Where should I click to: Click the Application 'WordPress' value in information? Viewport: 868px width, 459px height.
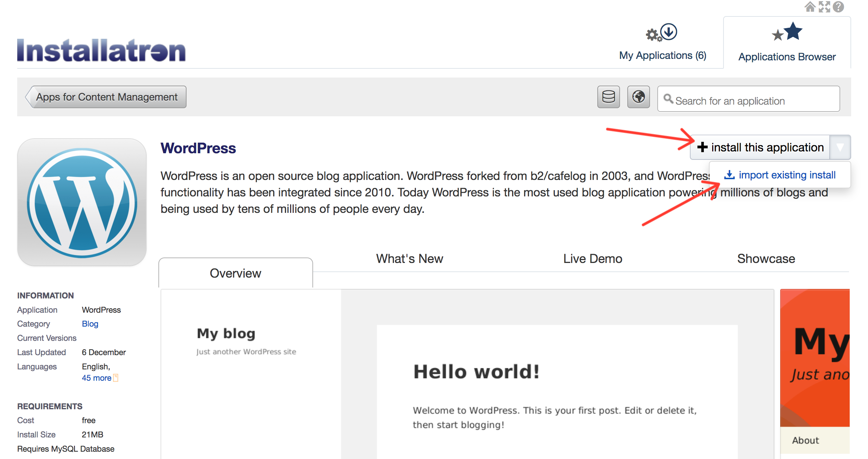101,310
